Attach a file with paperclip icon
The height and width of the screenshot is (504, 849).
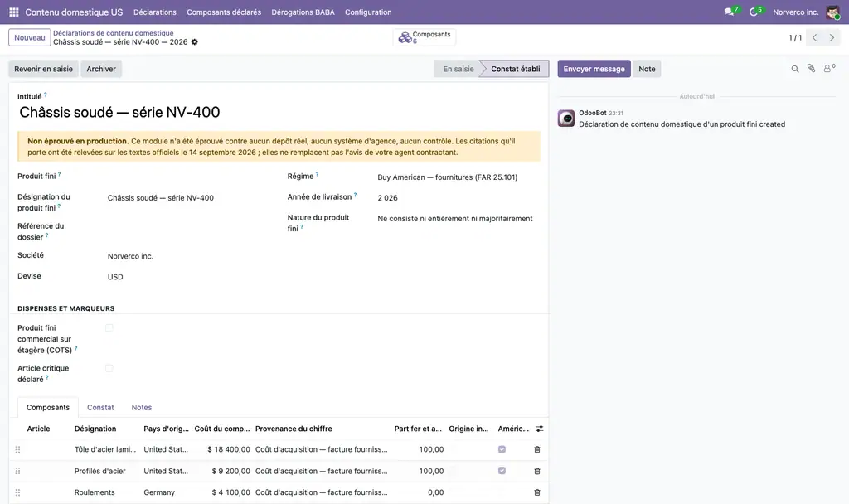(811, 68)
